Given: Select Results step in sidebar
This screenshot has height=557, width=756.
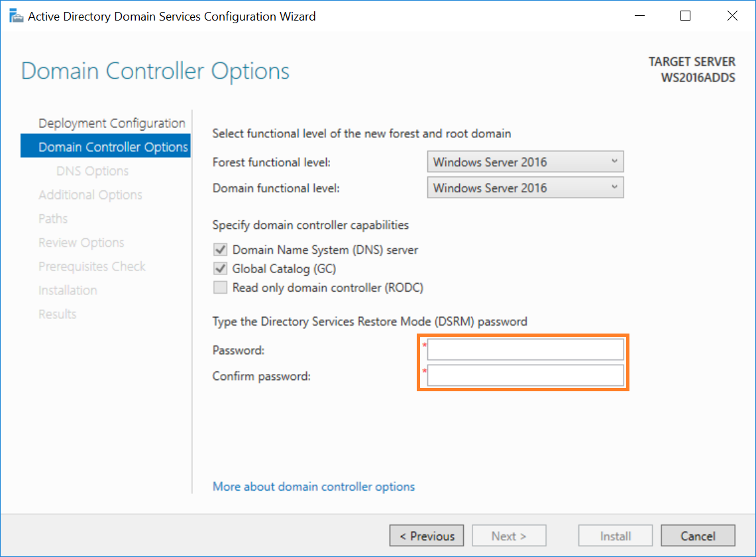Looking at the screenshot, I should (x=58, y=314).
